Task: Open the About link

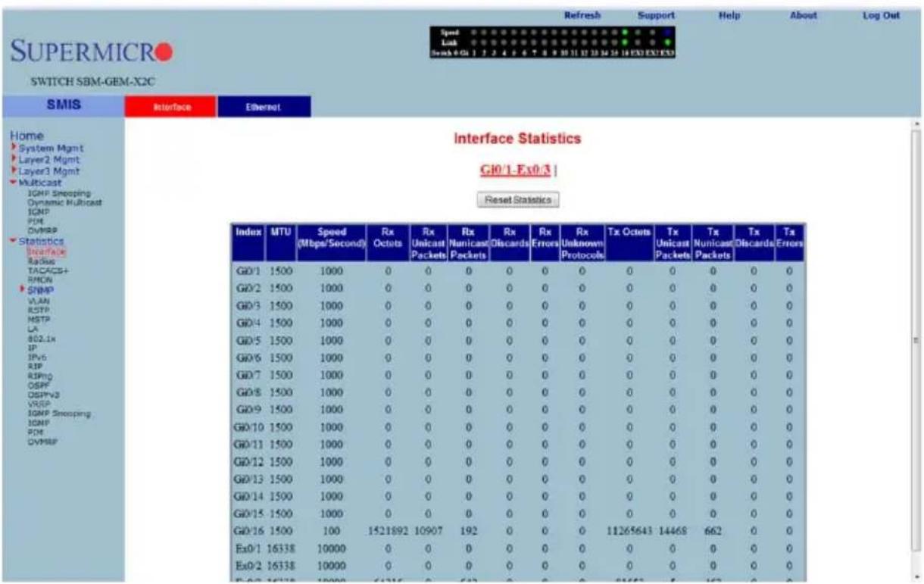Action: pos(803,15)
